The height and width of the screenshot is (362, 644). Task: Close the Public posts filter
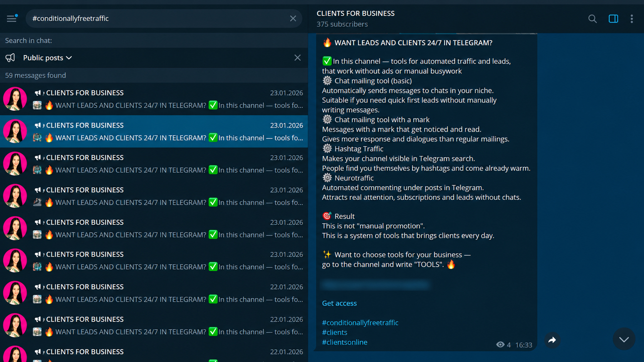[297, 58]
